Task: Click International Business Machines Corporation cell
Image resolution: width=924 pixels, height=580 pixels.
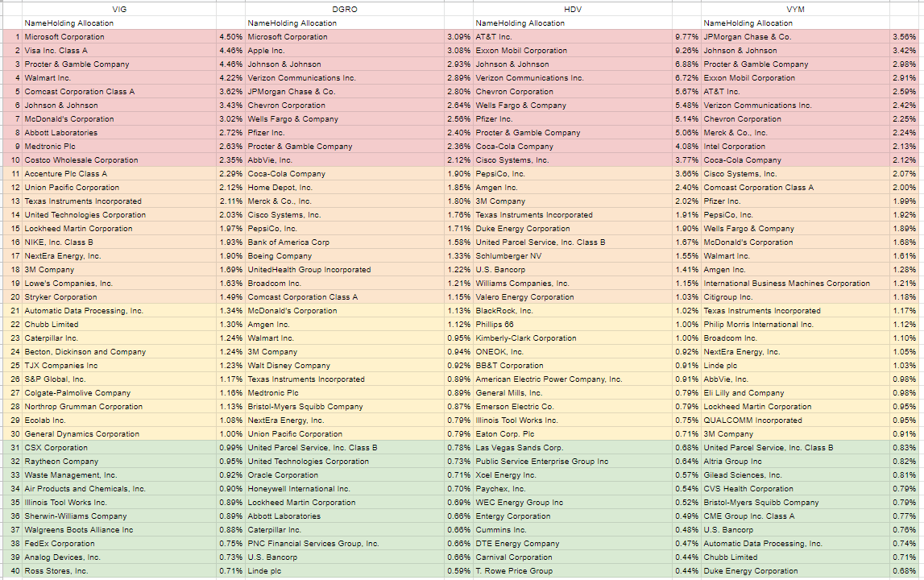Action: pyautogui.click(x=795, y=283)
